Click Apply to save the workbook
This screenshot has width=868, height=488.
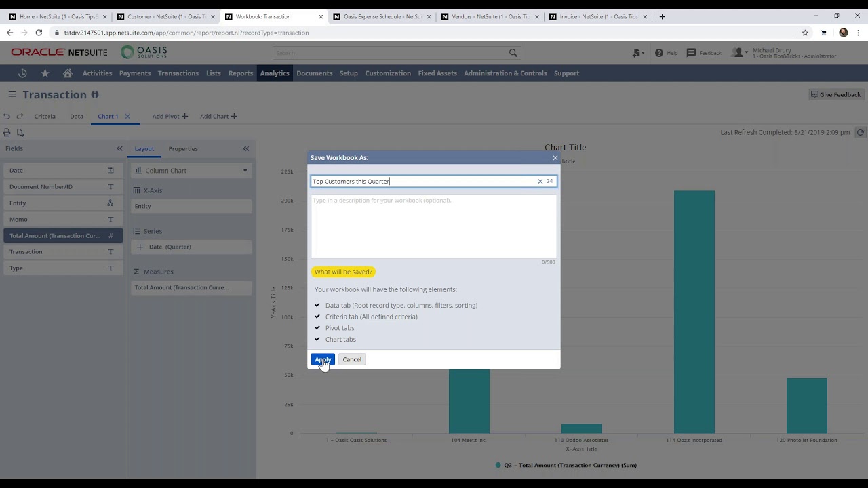[323, 359]
